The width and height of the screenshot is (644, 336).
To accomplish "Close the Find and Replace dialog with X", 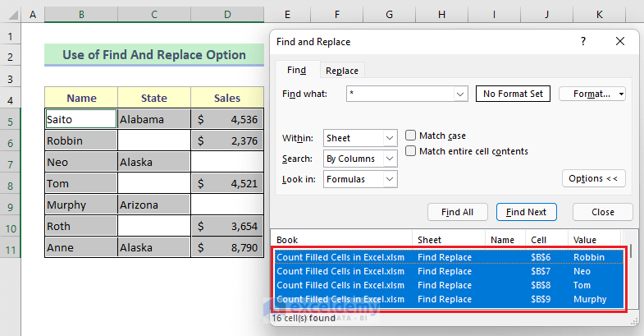I will (x=619, y=41).
